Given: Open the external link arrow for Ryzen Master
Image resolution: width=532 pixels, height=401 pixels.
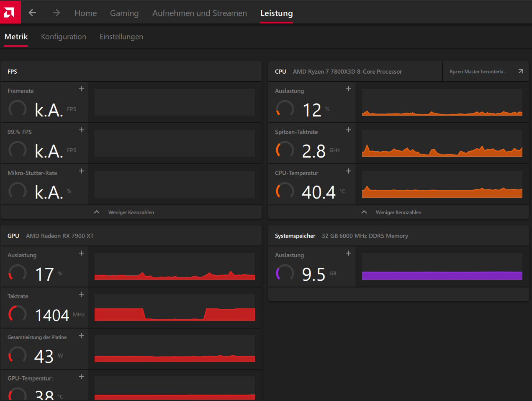Looking at the screenshot, I should [521, 72].
